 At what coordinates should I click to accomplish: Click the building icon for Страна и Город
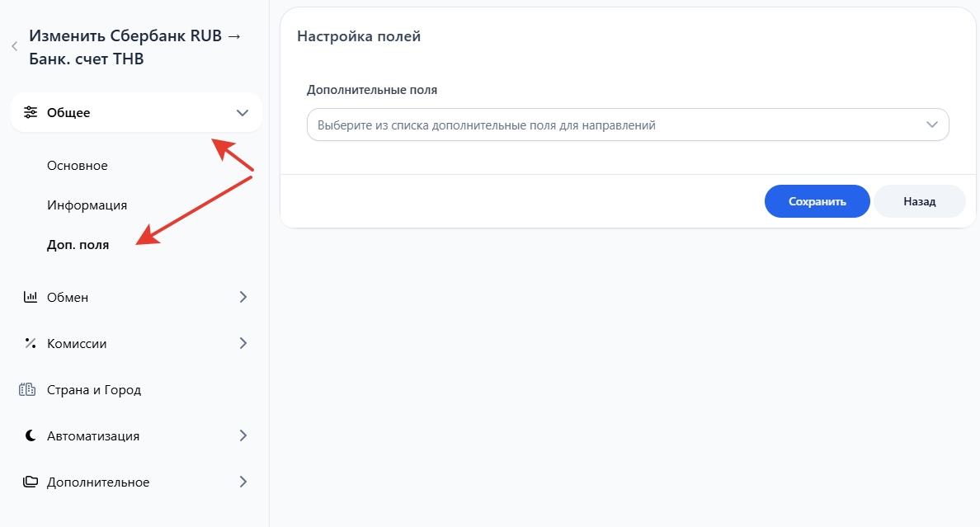28,389
